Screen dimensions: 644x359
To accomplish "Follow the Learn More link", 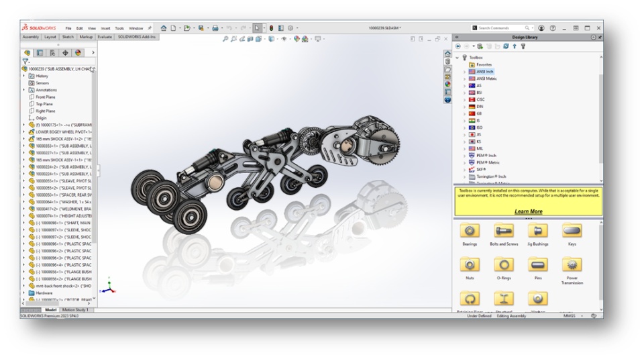I will [528, 211].
